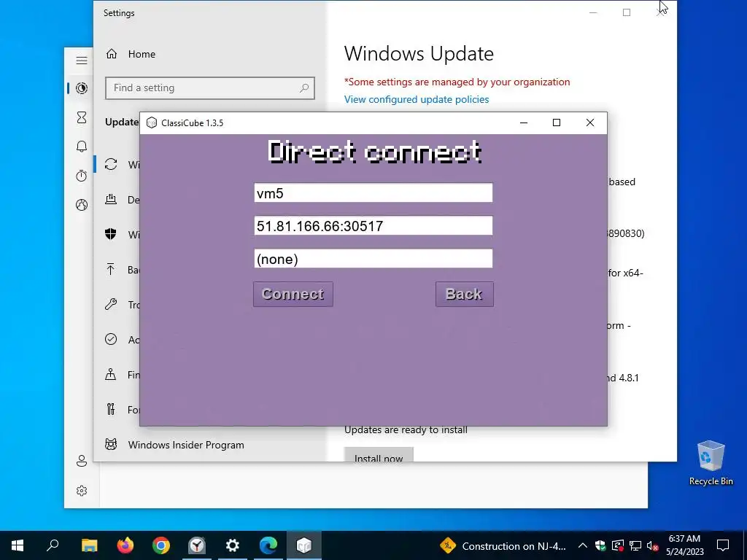Click the server address field 51.81.166.66:30517
The height and width of the screenshot is (560, 747).
click(373, 225)
